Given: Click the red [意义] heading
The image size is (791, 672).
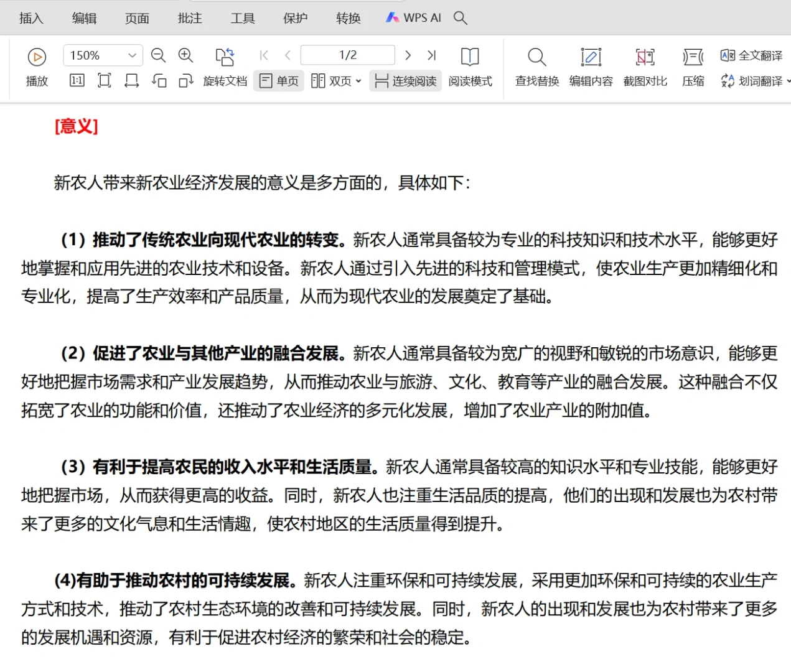Looking at the screenshot, I should pyautogui.click(x=77, y=126).
